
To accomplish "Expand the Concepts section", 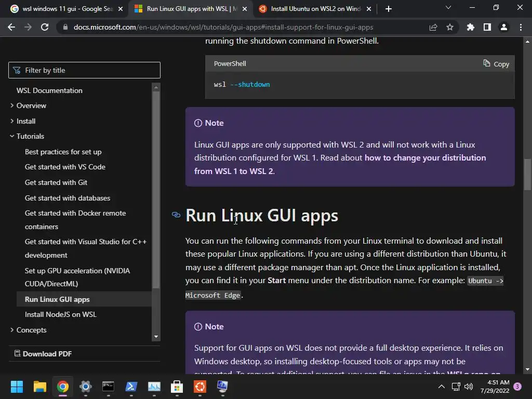I will point(28,330).
